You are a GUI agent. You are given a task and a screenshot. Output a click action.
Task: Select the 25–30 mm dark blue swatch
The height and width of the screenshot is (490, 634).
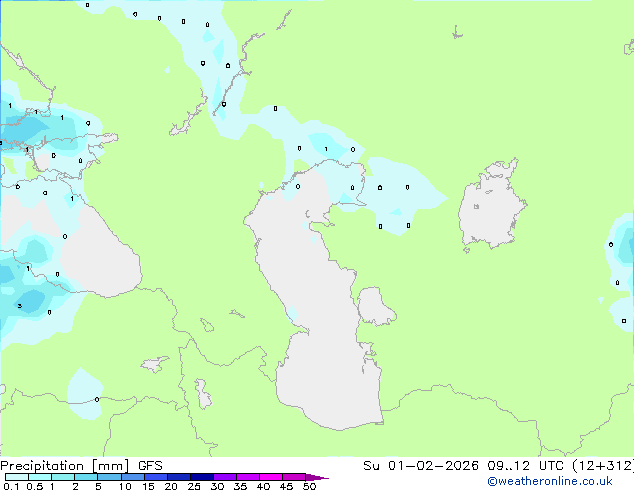point(202,477)
